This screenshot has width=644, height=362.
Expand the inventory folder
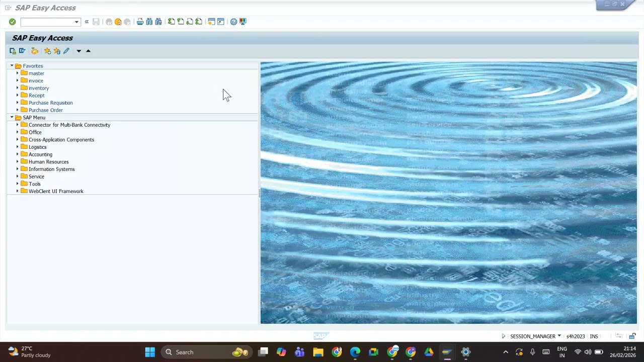(17, 88)
